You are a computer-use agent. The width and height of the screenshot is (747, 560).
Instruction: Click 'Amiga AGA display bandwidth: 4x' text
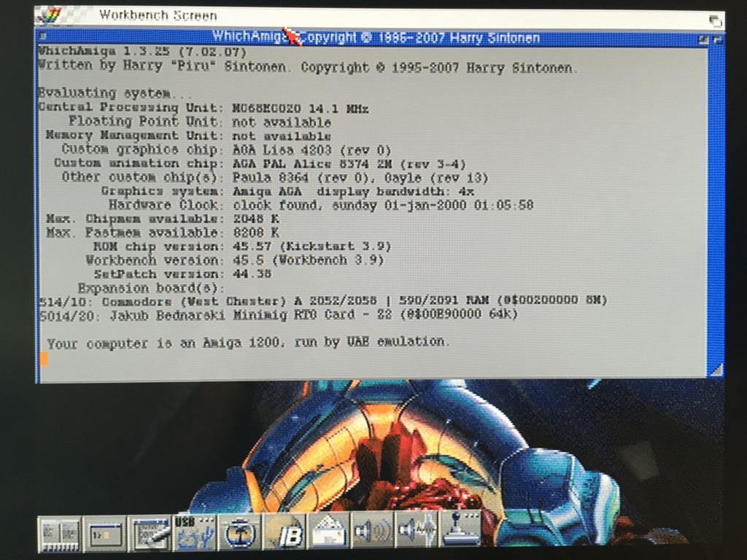point(353,192)
